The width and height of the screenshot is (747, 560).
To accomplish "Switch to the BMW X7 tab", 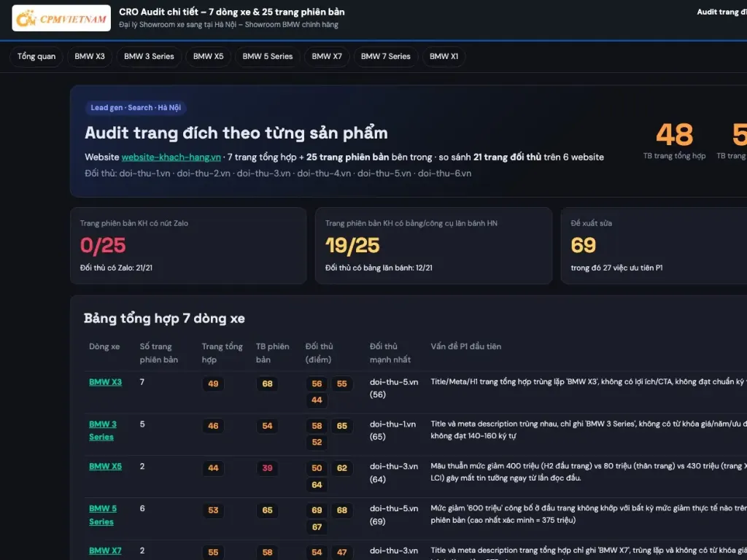I will (327, 56).
